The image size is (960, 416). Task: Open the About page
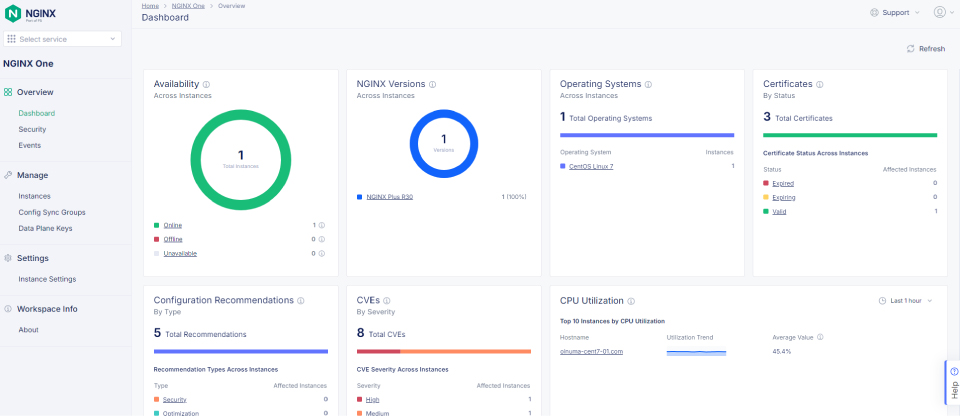click(x=28, y=330)
